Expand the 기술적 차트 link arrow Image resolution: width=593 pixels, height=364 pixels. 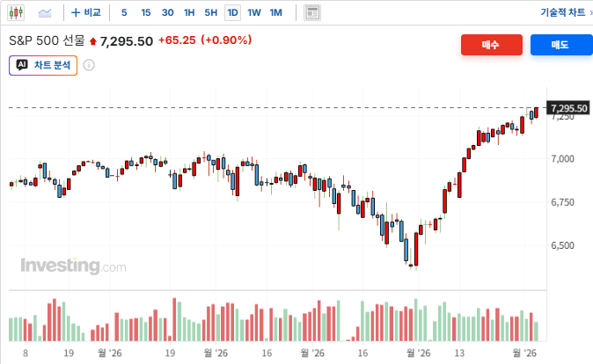[x=590, y=13]
